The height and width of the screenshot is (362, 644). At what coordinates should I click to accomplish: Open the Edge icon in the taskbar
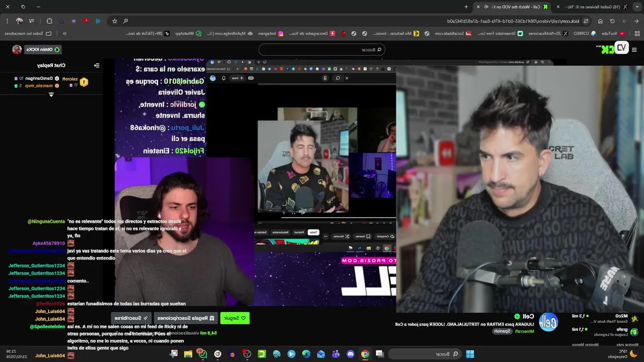(x=306, y=354)
